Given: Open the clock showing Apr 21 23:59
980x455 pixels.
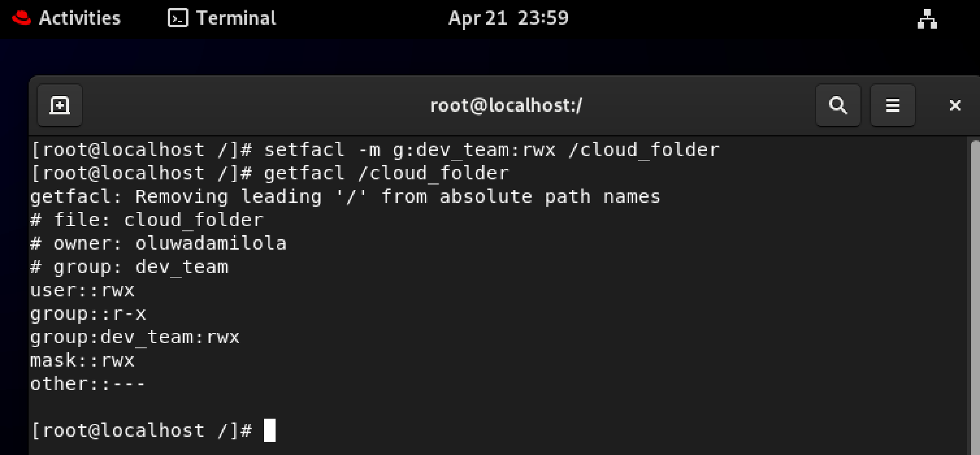Looking at the screenshot, I should point(508,18).
